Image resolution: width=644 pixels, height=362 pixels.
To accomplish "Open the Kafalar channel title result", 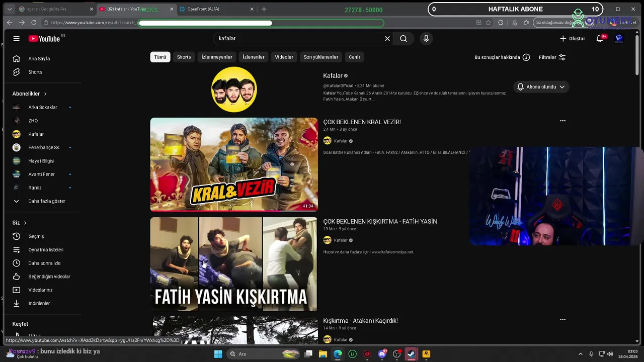I will (333, 76).
